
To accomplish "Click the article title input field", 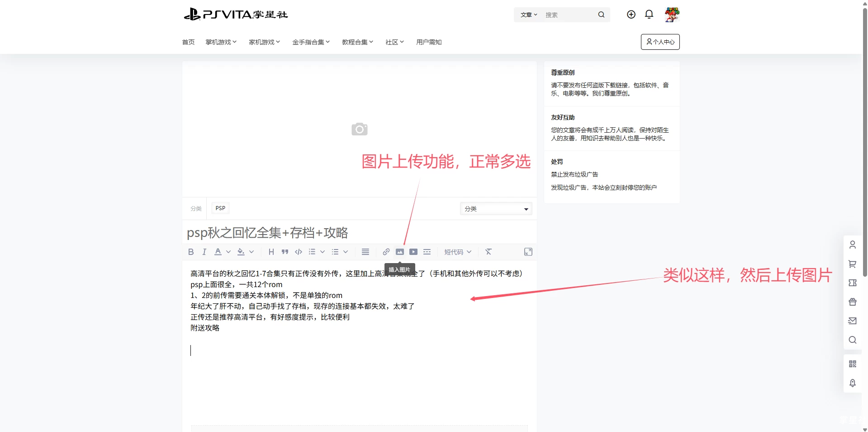I will (x=360, y=232).
